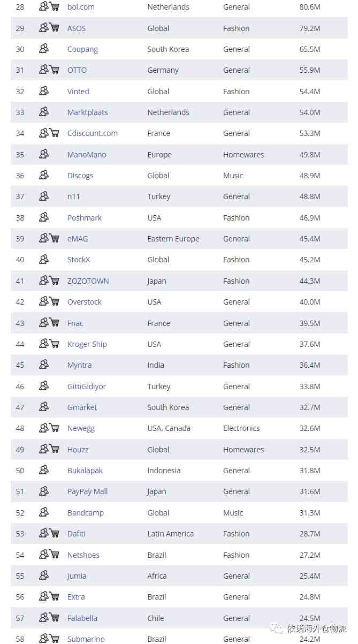Click the people icon in the Discogs row
The image size is (358, 644).
point(44,175)
